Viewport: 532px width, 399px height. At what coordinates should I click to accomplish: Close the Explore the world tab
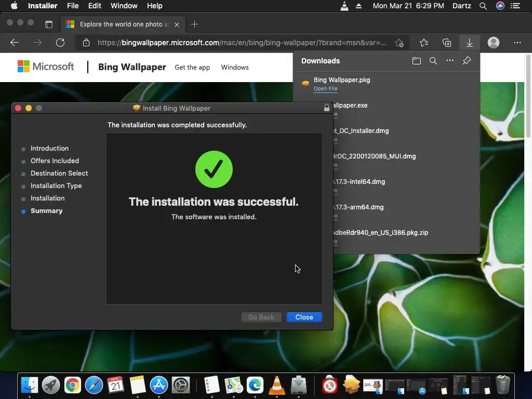click(x=177, y=24)
